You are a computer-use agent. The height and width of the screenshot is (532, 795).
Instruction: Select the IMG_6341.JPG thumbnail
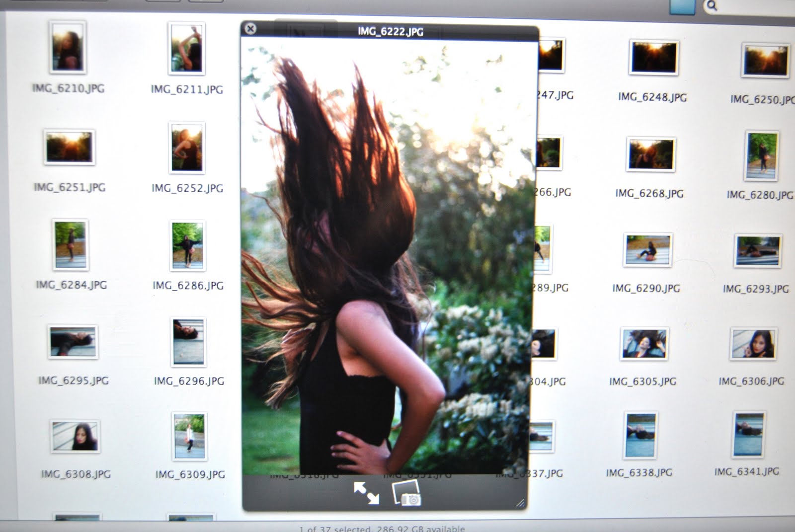coord(748,434)
